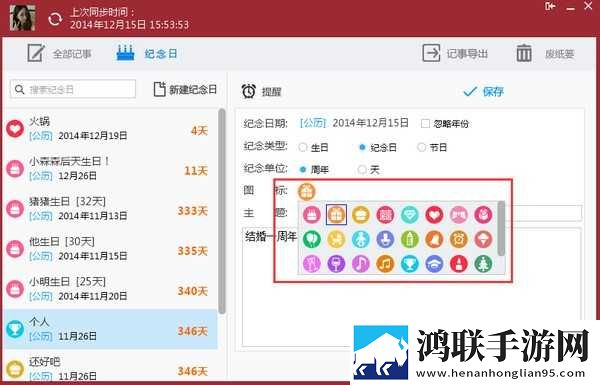Choose the orange gift box icon in the picker
600x385 pixels.
(x=336, y=215)
